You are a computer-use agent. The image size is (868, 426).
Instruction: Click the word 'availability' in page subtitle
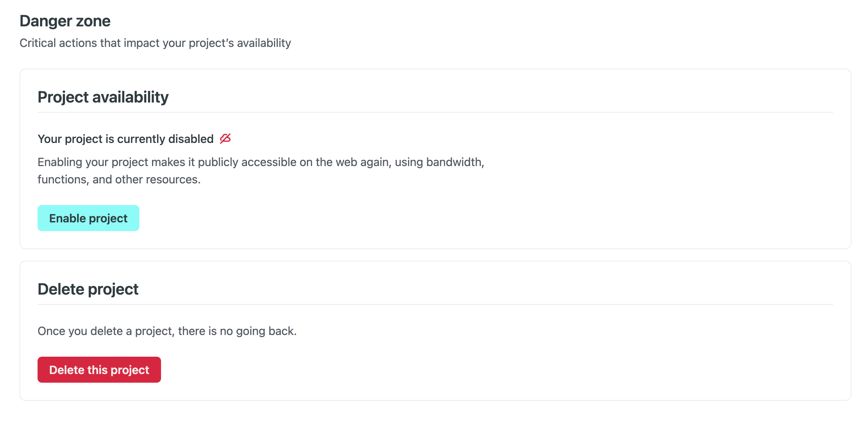[x=264, y=43]
